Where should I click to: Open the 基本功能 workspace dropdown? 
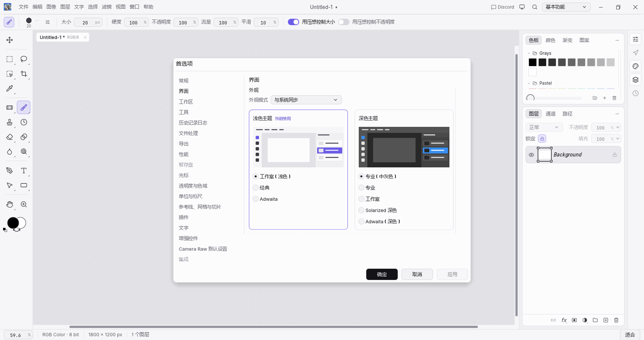click(x=566, y=7)
